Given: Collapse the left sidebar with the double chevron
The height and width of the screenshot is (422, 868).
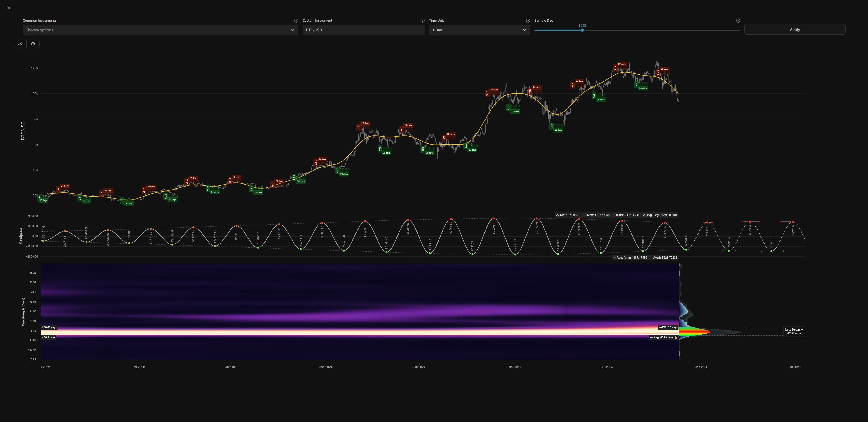Looking at the screenshot, I should 8,8.
